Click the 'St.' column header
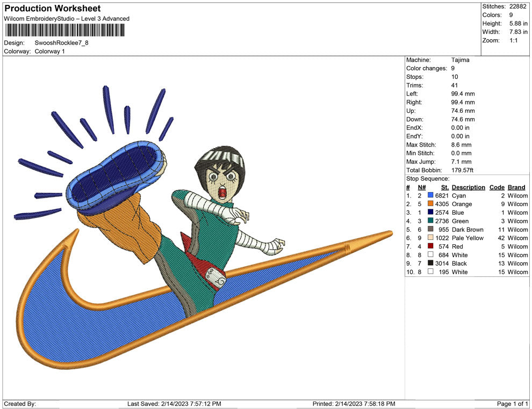Screen dimensions: 532x409 [445, 187]
